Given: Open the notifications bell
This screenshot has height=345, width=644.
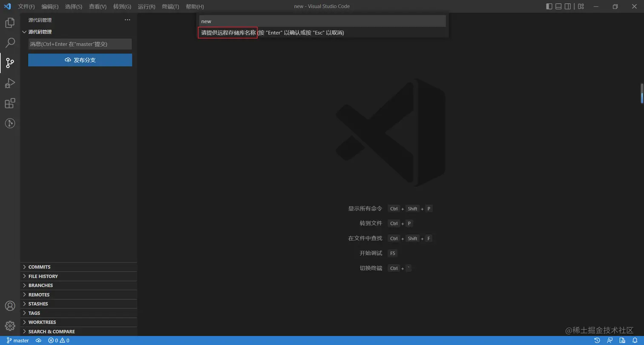Looking at the screenshot, I should tap(635, 340).
